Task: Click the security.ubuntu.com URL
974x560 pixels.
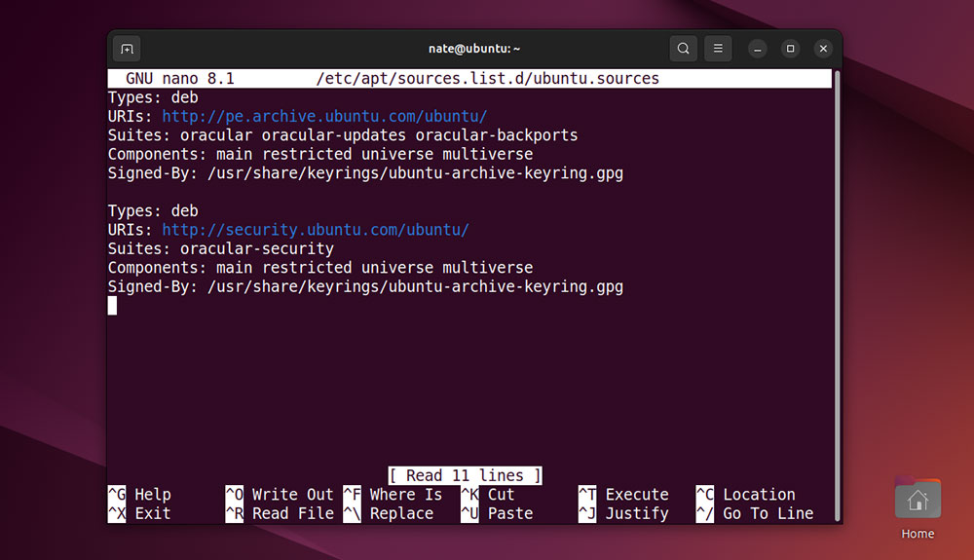Action: click(x=316, y=230)
